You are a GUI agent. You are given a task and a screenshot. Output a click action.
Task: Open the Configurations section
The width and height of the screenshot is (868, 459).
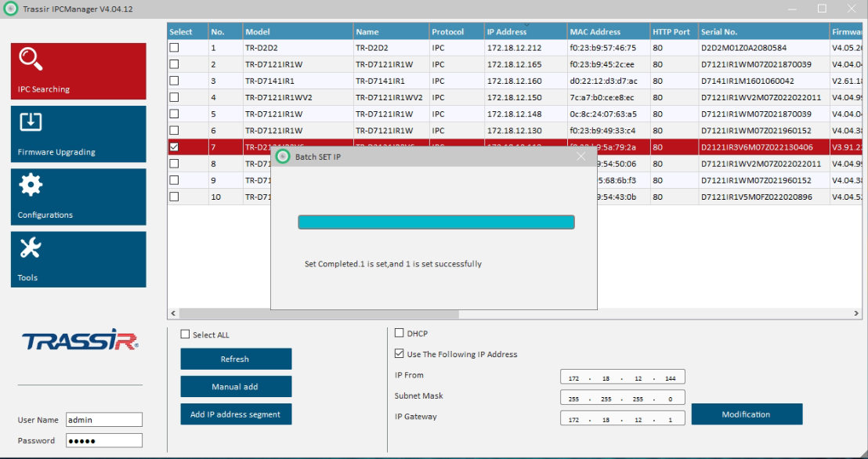[x=78, y=197]
